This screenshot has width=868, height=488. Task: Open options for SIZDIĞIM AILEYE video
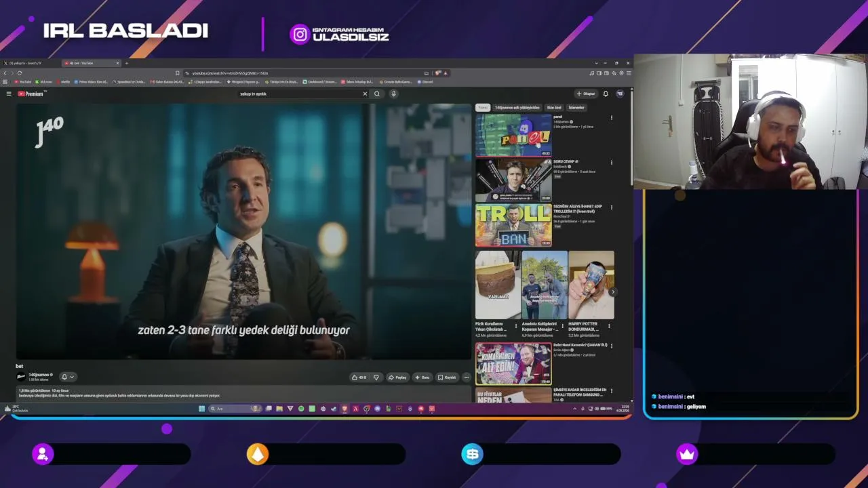tap(611, 207)
